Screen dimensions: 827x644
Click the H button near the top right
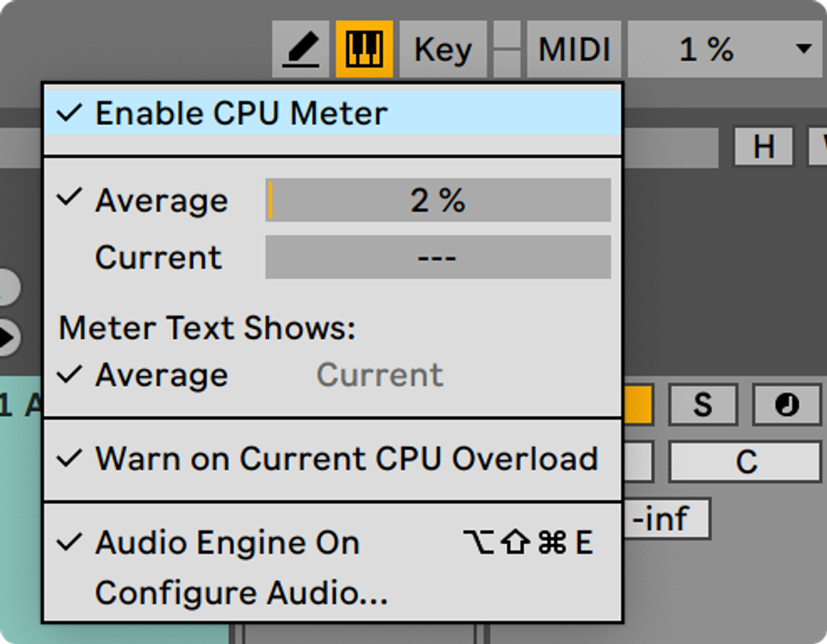[x=763, y=147]
